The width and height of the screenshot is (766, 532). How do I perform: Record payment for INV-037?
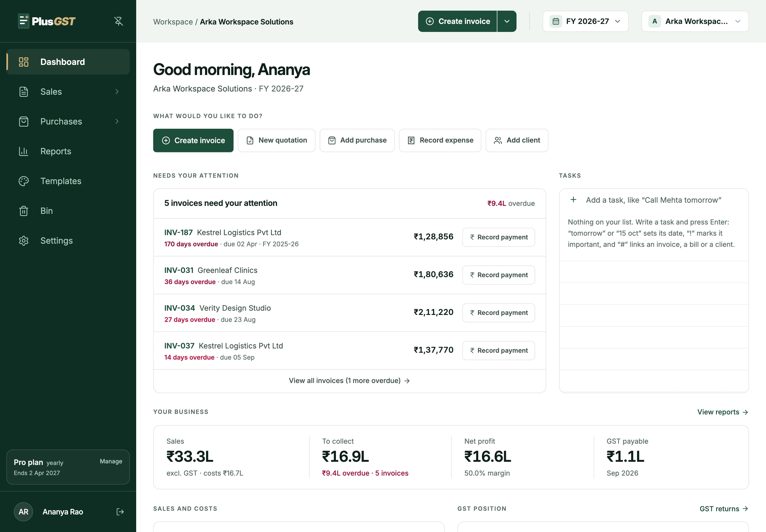(498, 350)
